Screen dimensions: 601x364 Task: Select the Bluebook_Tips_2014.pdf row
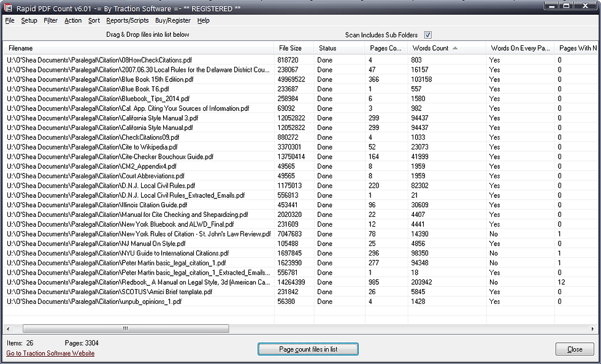(300, 99)
